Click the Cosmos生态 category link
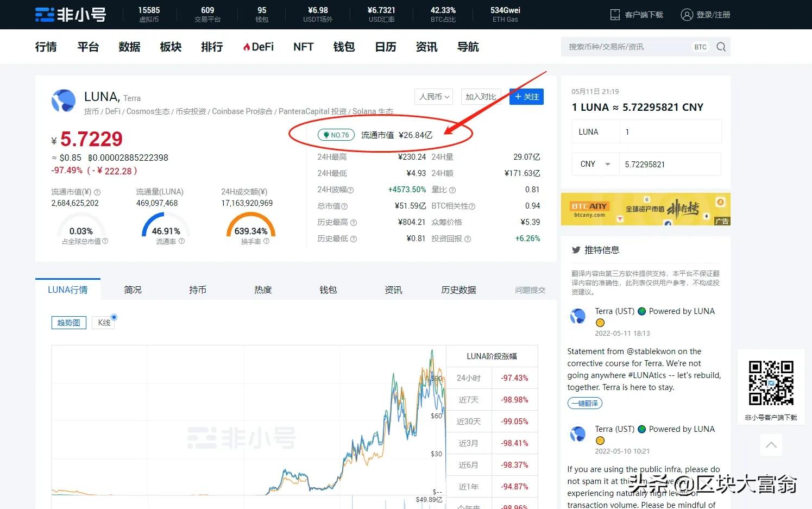This screenshot has height=509, width=812. coord(148,111)
